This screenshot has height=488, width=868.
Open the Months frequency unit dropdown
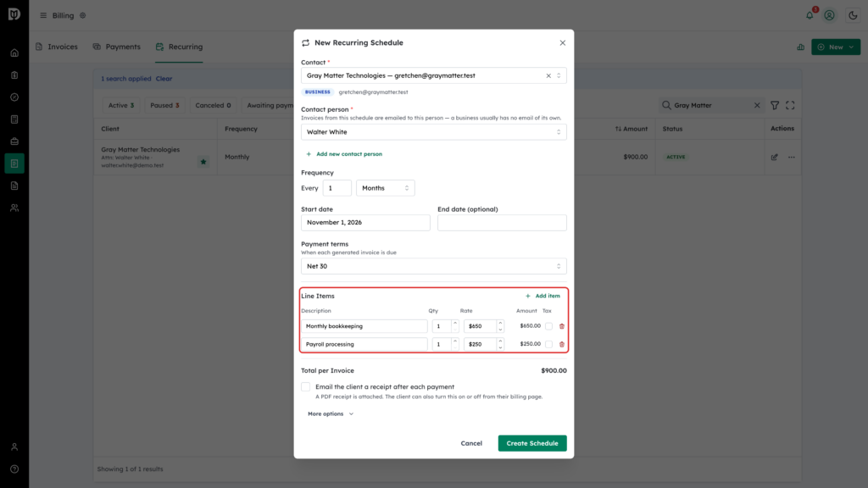pyautogui.click(x=386, y=188)
